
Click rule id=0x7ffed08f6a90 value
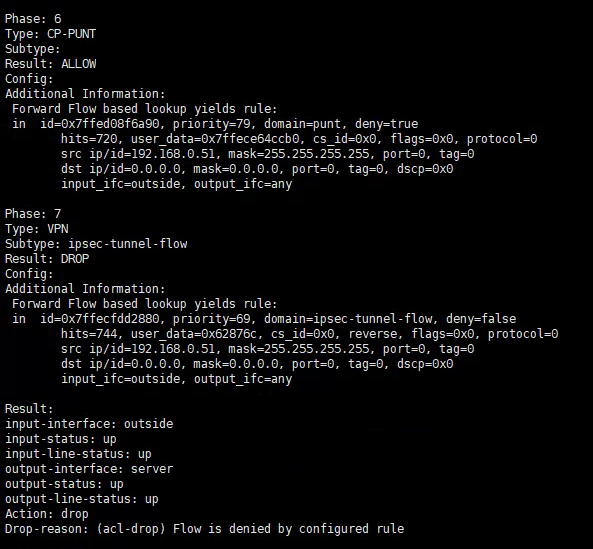point(100,124)
